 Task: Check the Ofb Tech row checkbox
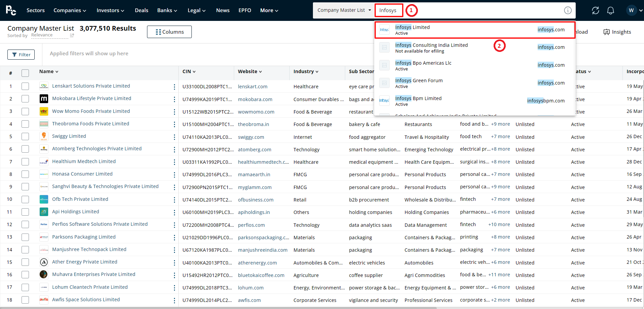25,199
